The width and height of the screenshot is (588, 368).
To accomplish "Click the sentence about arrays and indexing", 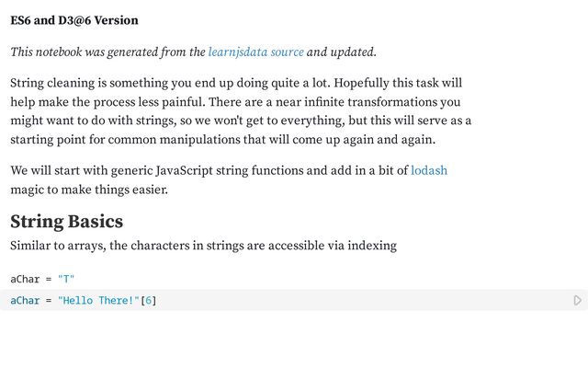I will (204, 246).
